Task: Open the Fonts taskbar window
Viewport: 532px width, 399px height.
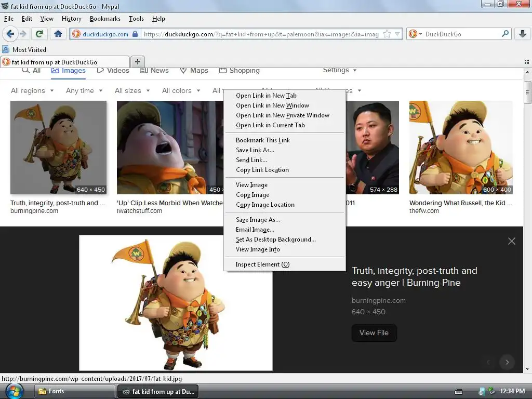Action: coord(75,391)
